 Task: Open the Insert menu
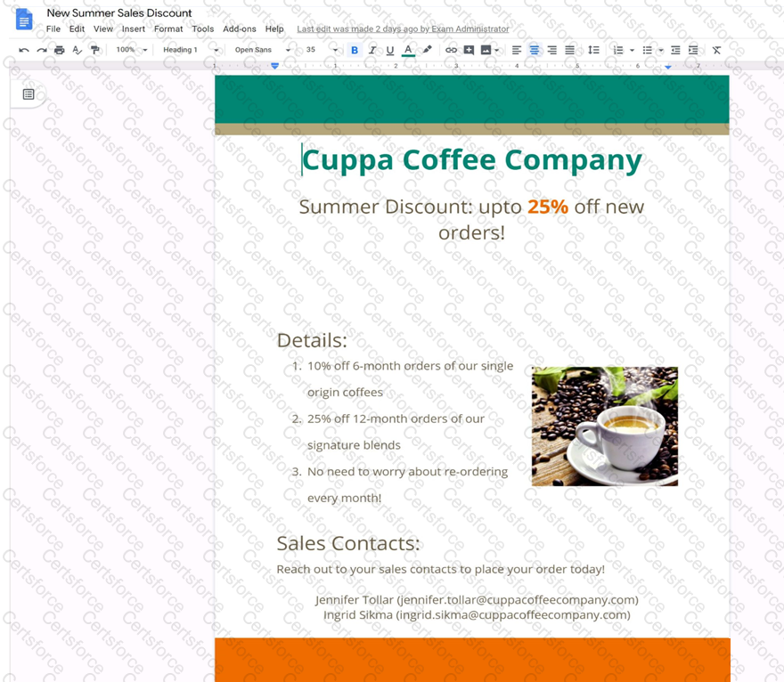click(134, 28)
